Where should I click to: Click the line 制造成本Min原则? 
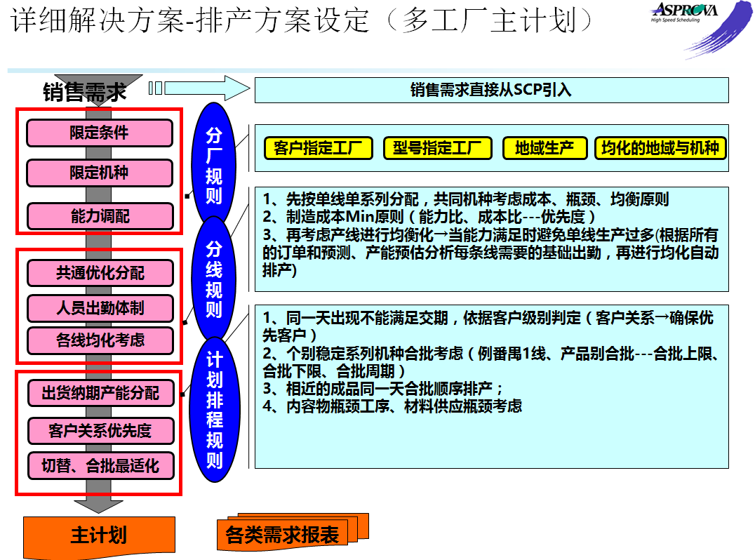[x=429, y=217]
